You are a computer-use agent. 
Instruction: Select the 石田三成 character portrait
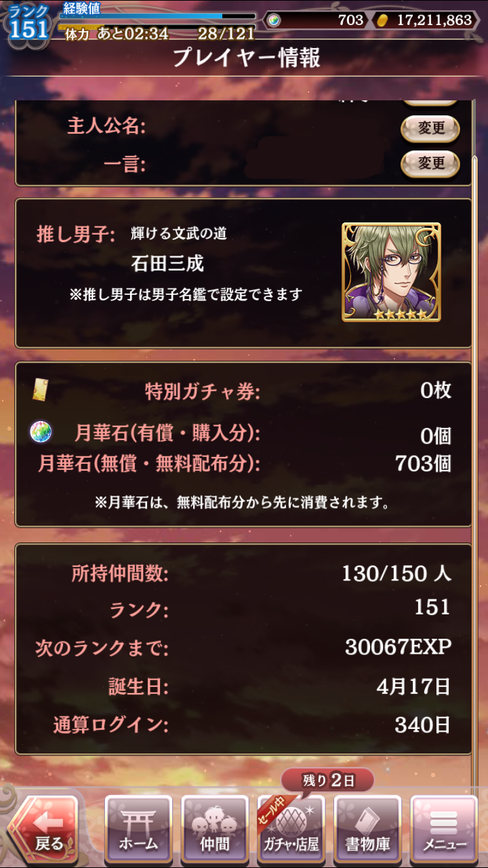(x=391, y=272)
